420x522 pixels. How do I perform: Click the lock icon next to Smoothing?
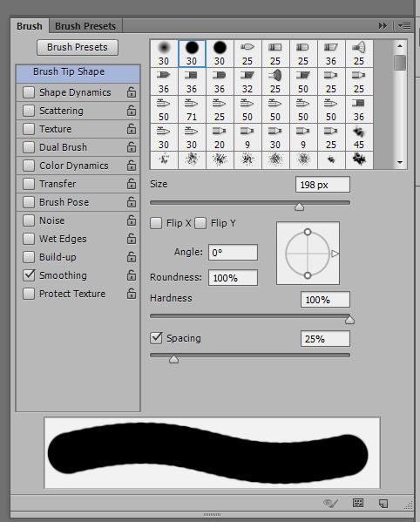[132, 275]
